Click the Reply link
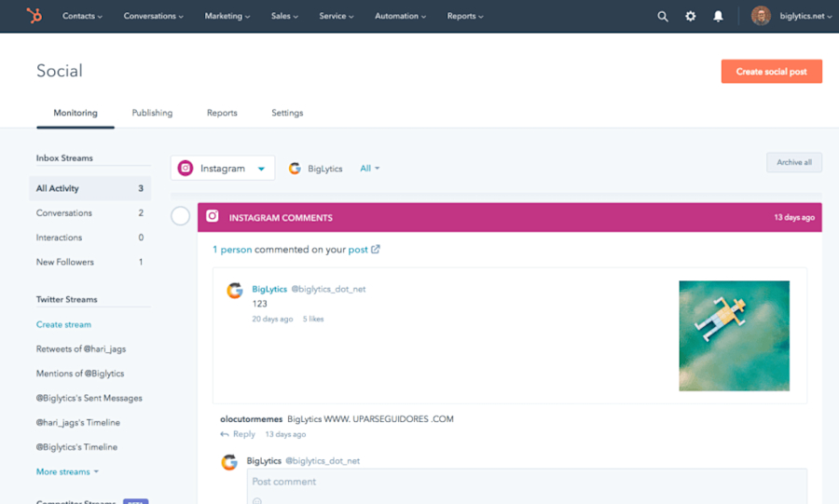Viewport: 839px width, 504px height. (x=244, y=434)
